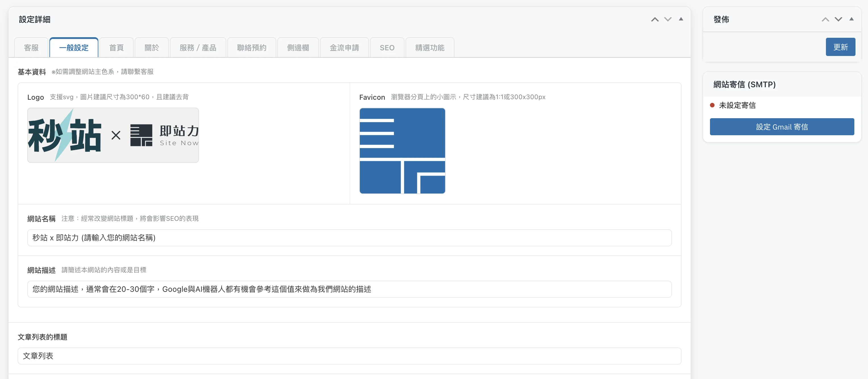Viewport: 868px width, 379px height.
Task: Focus the 網站名稱 input field
Action: [x=349, y=238]
